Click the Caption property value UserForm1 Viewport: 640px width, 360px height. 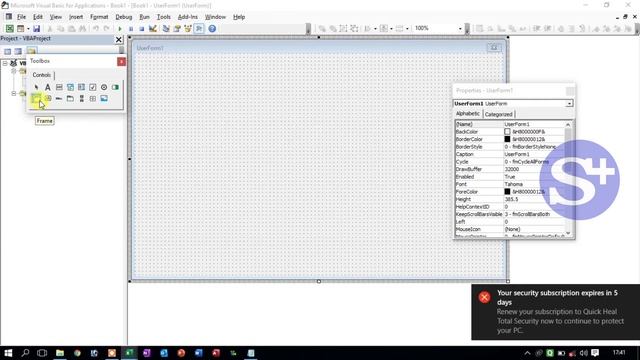pos(517,154)
